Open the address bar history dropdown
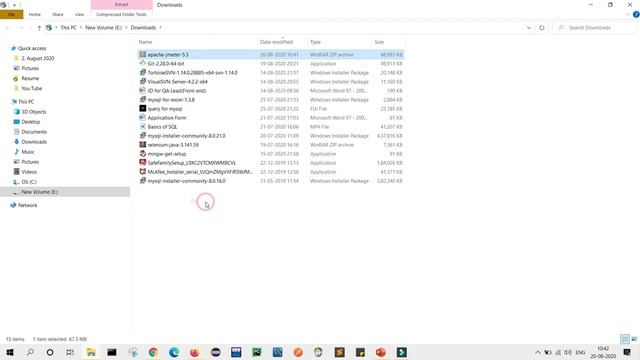This screenshot has height=360, width=640. tap(529, 28)
